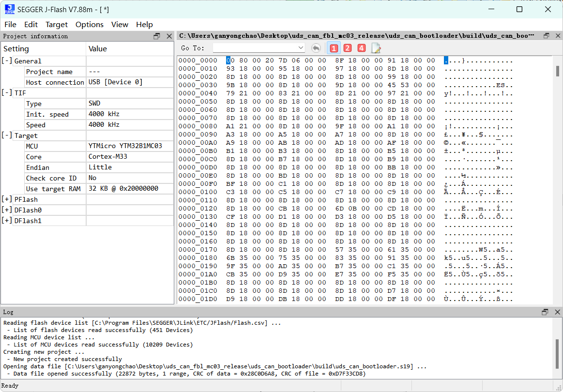Collapse the General tree section

click(7, 61)
